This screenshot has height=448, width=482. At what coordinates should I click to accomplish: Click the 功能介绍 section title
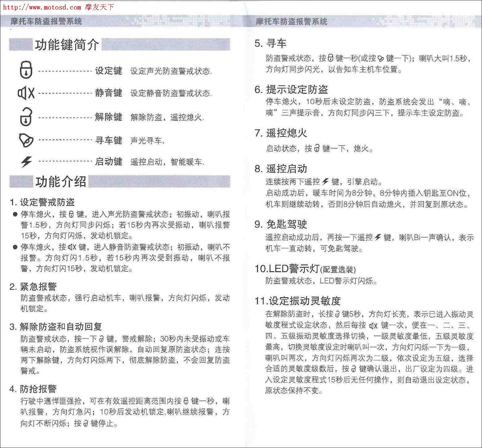(x=61, y=182)
